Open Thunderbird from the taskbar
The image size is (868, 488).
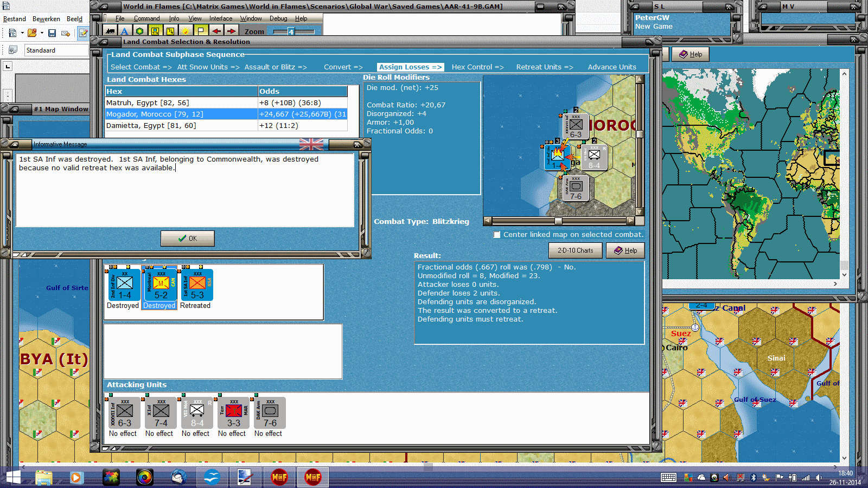point(178,478)
